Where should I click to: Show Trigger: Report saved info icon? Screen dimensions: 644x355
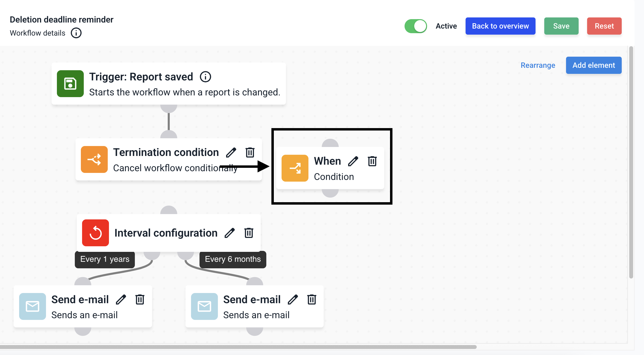tap(205, 77)
